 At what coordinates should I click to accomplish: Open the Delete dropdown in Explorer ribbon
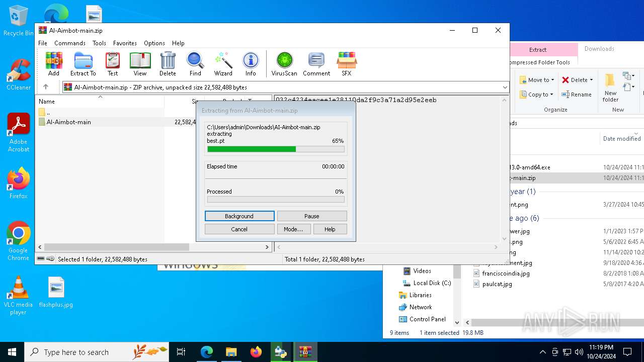pos(578,80)
